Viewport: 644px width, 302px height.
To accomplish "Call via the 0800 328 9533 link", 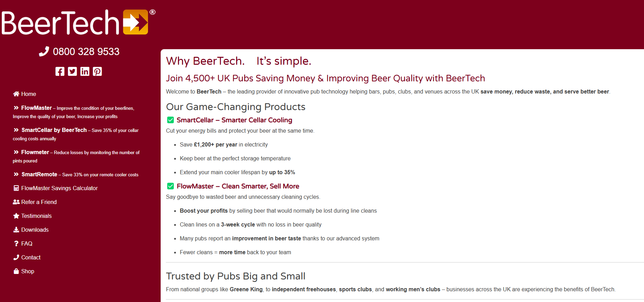I will [86, 52].
